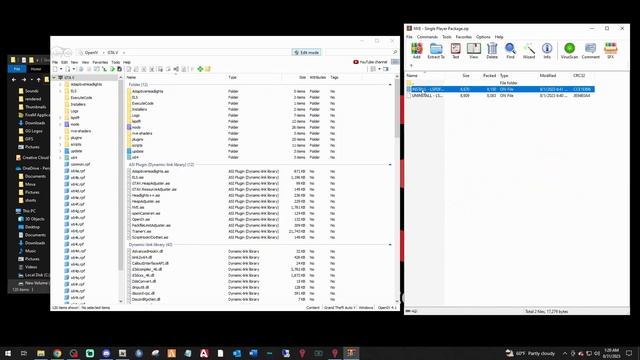Expand the mods tree folder in OpenIV
Image resolution: width=640 pixels, height=360 pixels.
[60, 124]
